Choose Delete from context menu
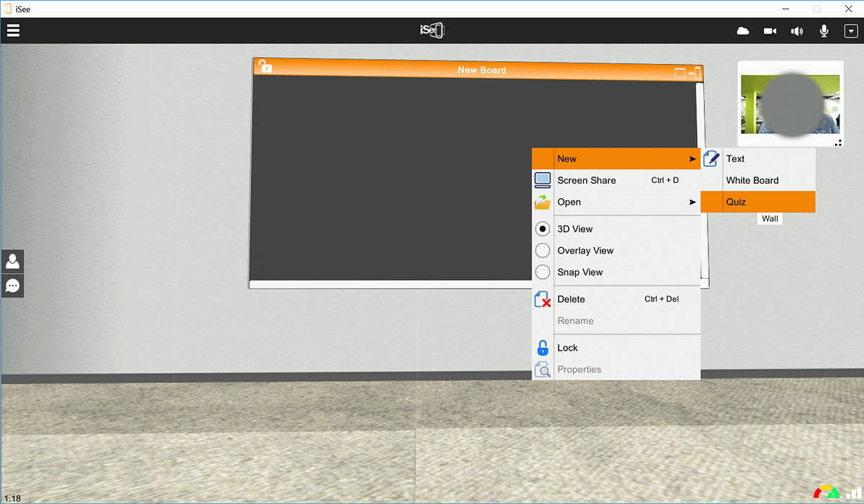864x504 pixels. (x=616, y=299)
